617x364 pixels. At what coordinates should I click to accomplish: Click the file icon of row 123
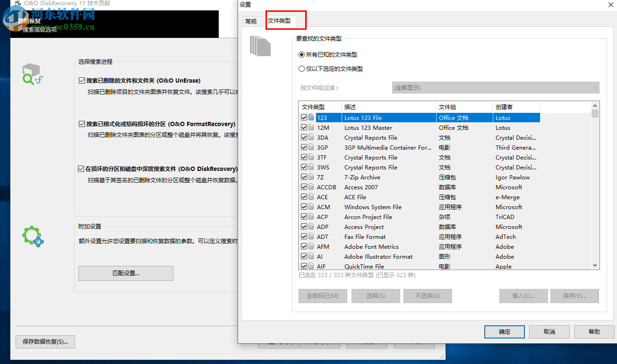pos(311,118)
